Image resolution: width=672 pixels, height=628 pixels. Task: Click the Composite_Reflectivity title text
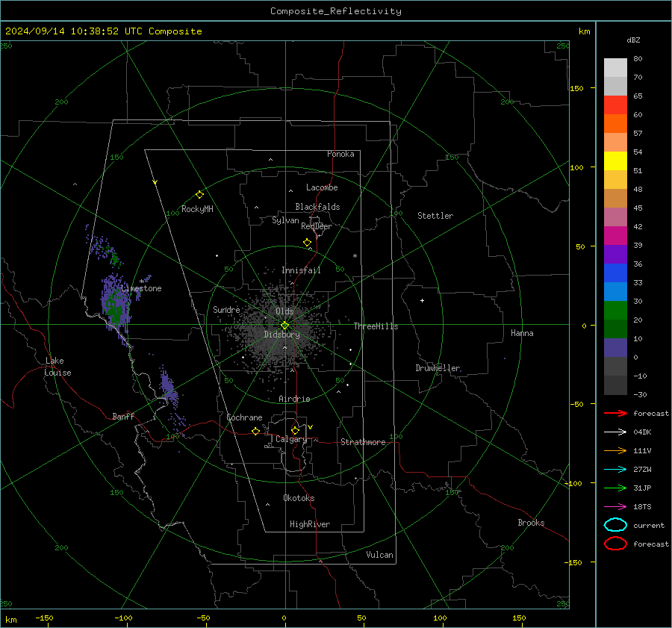[335, 11]
